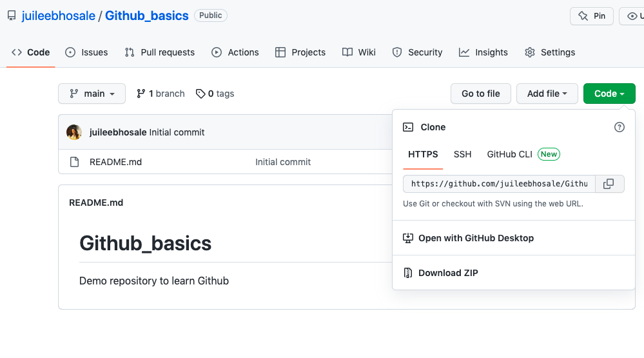Open Initial commit link in README.md row
This screenshot has height=358, width=644.
[283, 162]
